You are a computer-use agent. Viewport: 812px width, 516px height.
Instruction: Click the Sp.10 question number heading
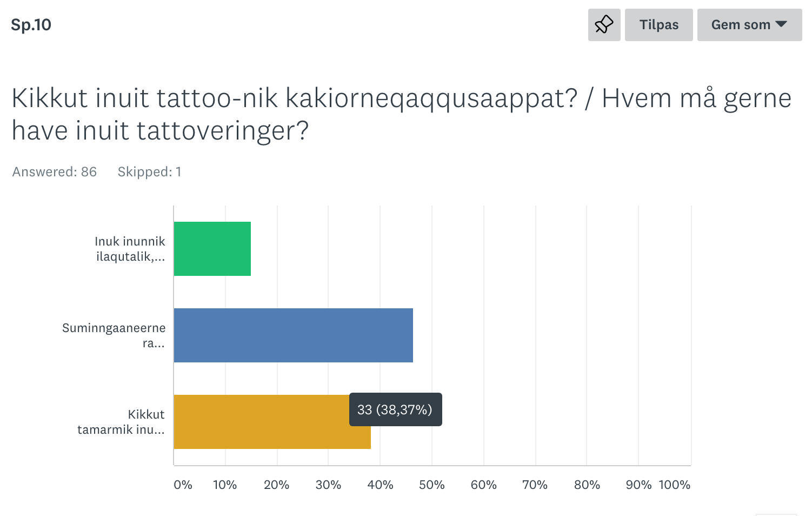coord(31,25)
